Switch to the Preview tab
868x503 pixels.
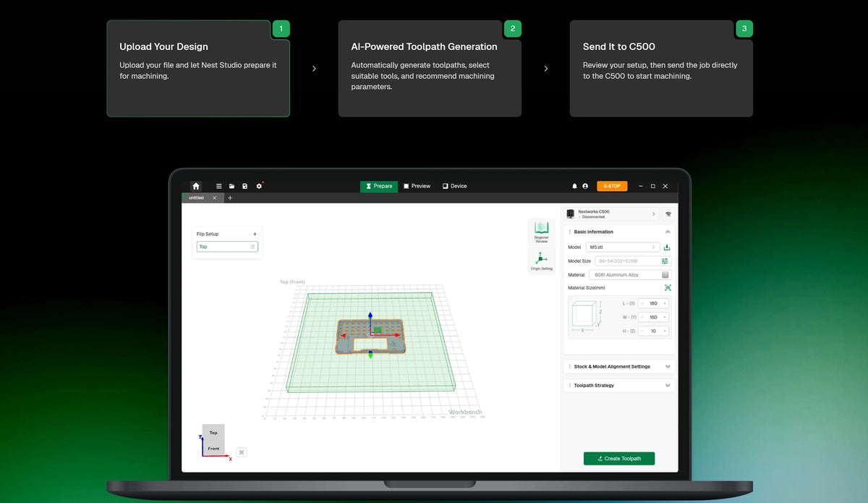(x=417, y=186)
